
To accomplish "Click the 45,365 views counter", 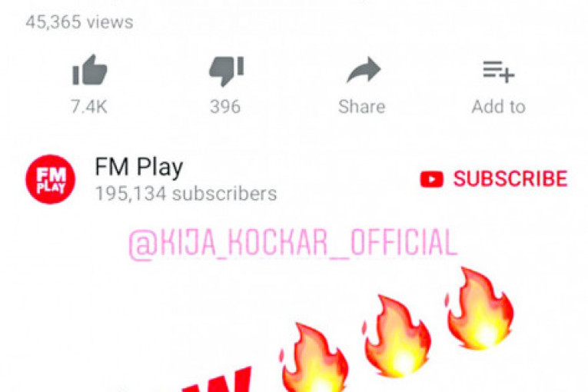I will click(x=79, y=22).
